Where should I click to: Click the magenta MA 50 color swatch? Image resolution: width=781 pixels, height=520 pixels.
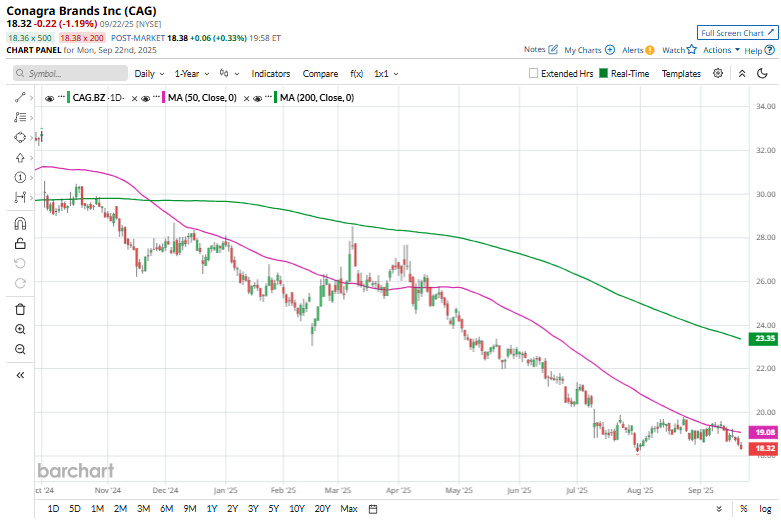click(163, 98)
